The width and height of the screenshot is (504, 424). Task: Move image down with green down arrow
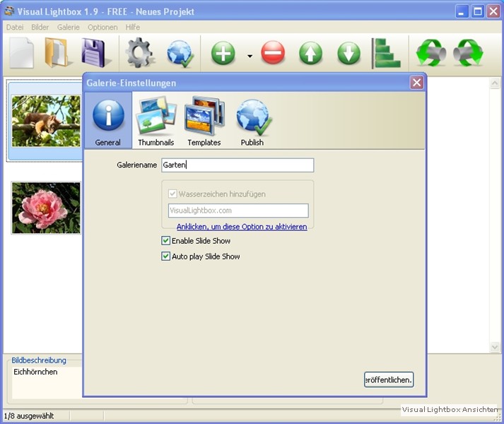coord(348,53)
